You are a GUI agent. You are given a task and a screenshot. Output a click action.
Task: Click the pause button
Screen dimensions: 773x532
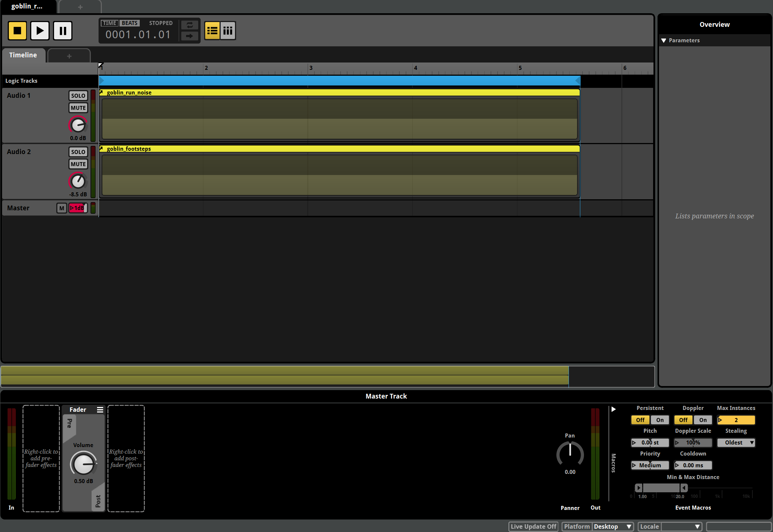point(63,31)
